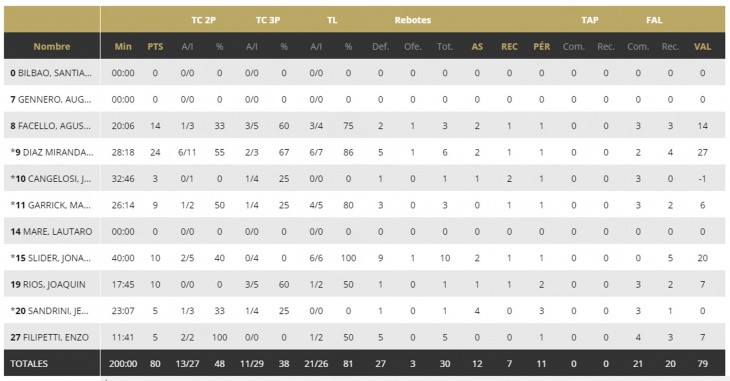The image size is (730, 381).
Task: Sort table by Min column
Action: coord(123,47)
